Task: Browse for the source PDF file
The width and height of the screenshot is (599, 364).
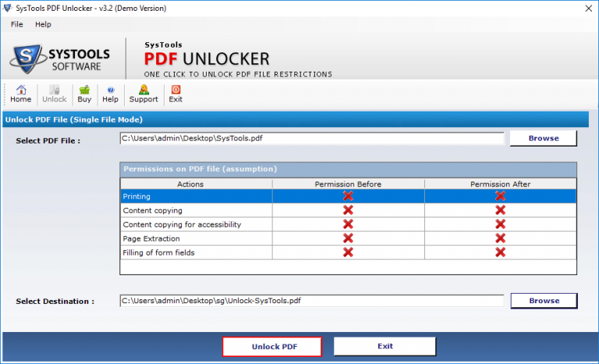Action: coord(543,138)
